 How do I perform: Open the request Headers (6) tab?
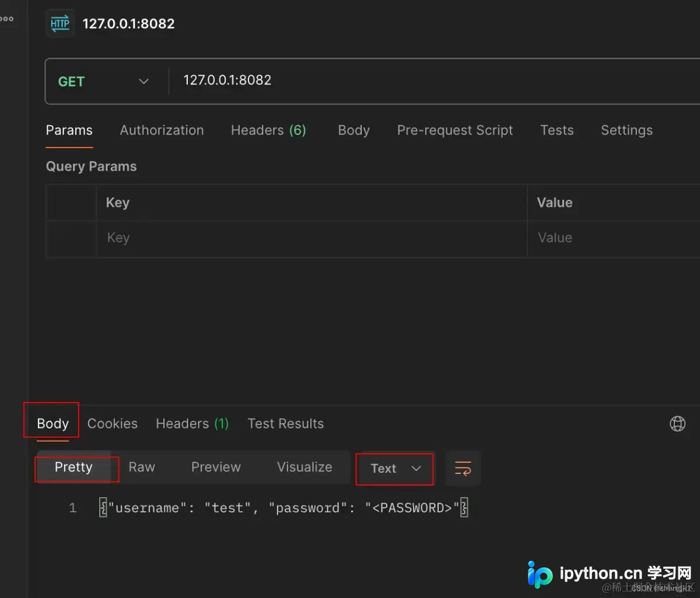tap(268, 131)
